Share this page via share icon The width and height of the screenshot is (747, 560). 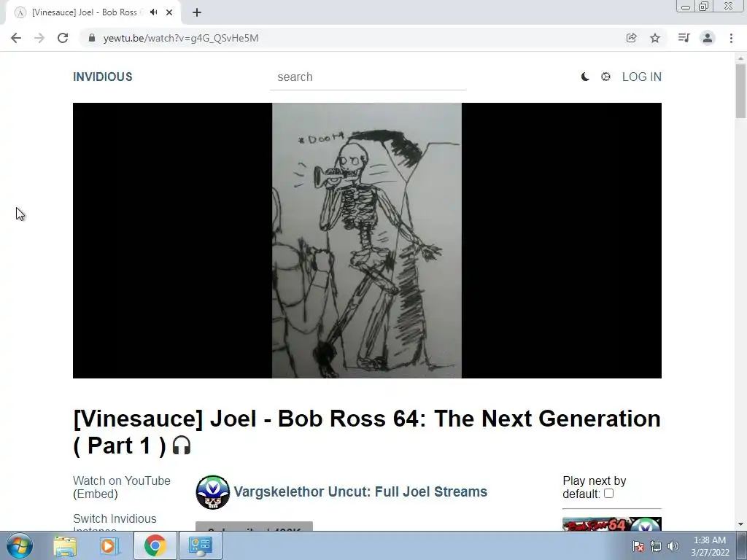(631, 38)
